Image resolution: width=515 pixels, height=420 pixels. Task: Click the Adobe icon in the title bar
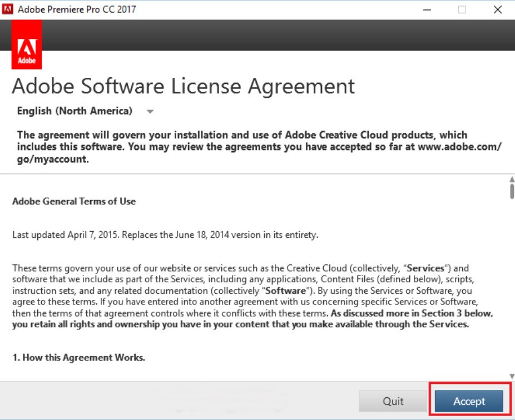point(8,9)
